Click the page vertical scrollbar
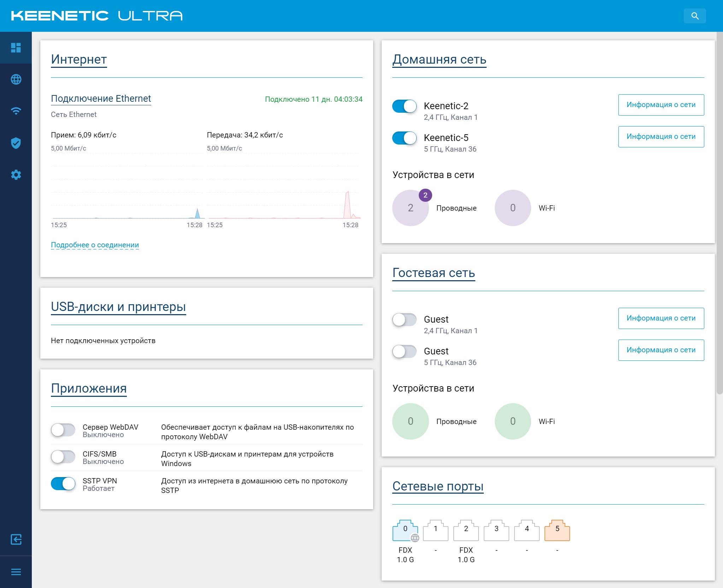Viewport: 723px width, 588px height. 719,213
